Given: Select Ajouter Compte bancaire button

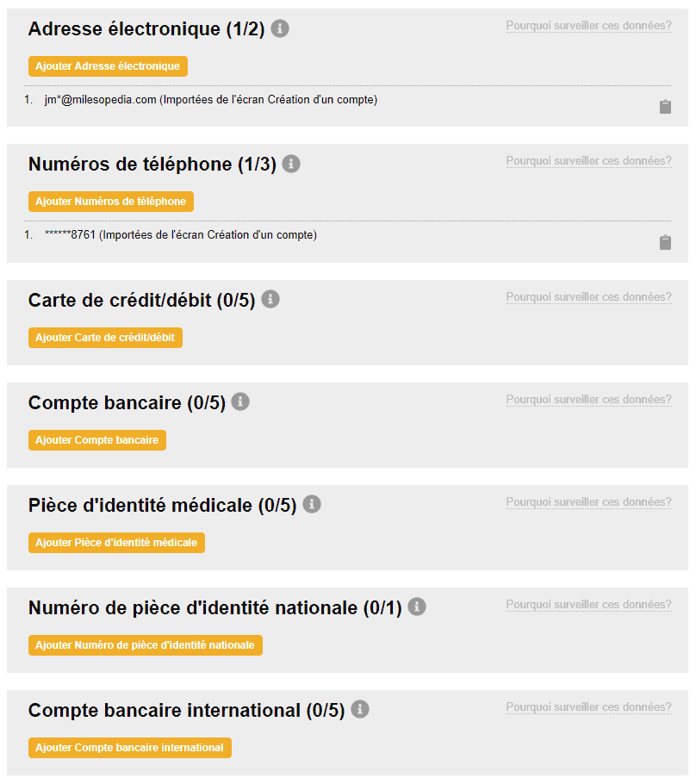Looking at the screenshot, I should [x=97, y=440].
